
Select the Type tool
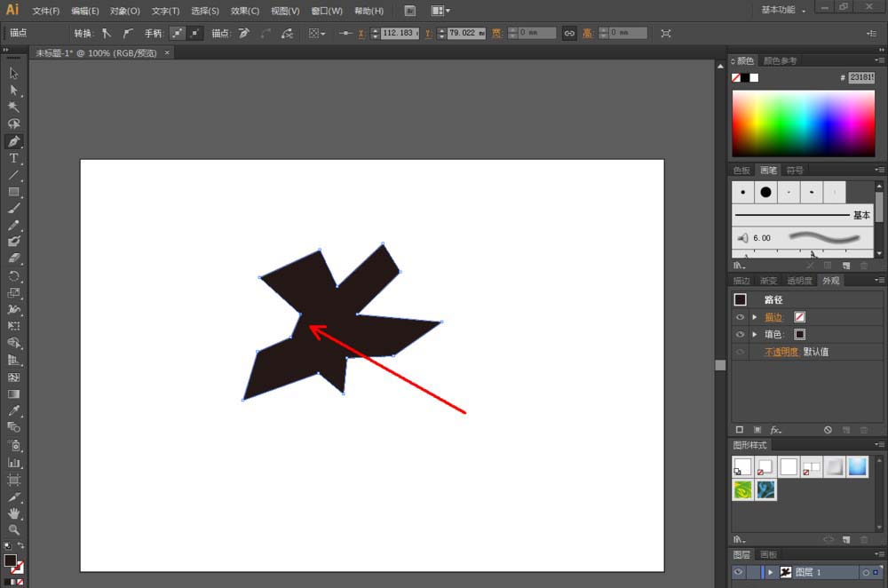pos(13,158)
